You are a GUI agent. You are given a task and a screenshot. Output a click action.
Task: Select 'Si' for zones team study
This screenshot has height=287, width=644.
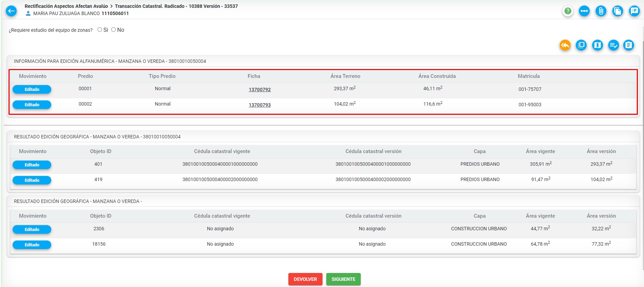click(100, 30)
